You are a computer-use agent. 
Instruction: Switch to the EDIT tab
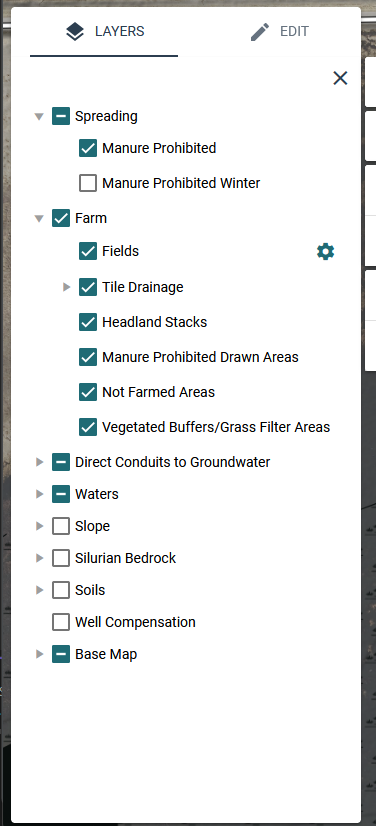click(x=280, y=32)
